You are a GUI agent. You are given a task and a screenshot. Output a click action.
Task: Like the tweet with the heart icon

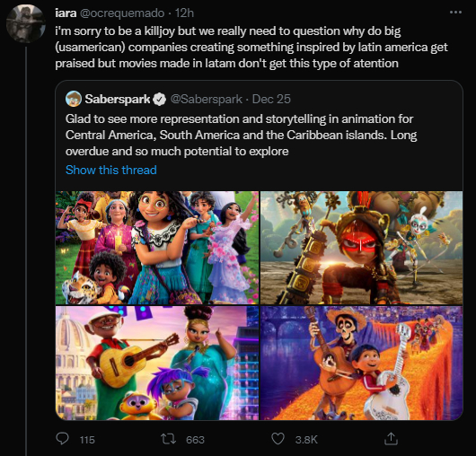click(278, 439)
